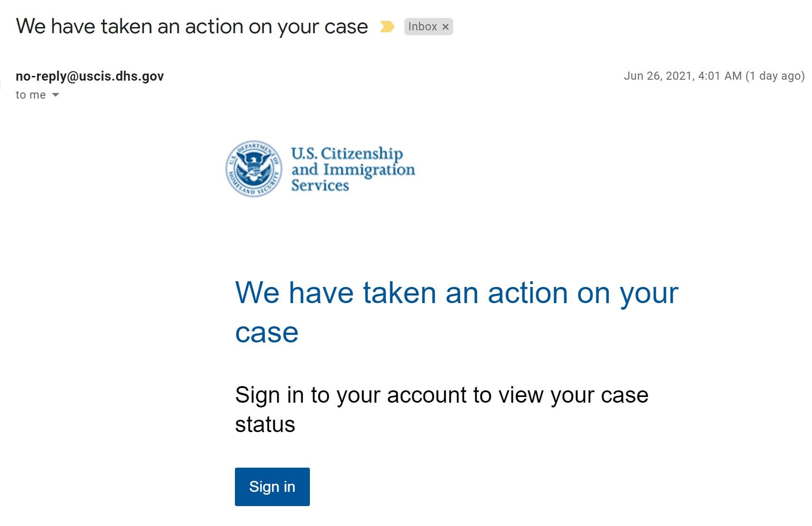Click the word "Services" in the logo
The height and width of the screenshot is (526, 812).
coord(320,185)
